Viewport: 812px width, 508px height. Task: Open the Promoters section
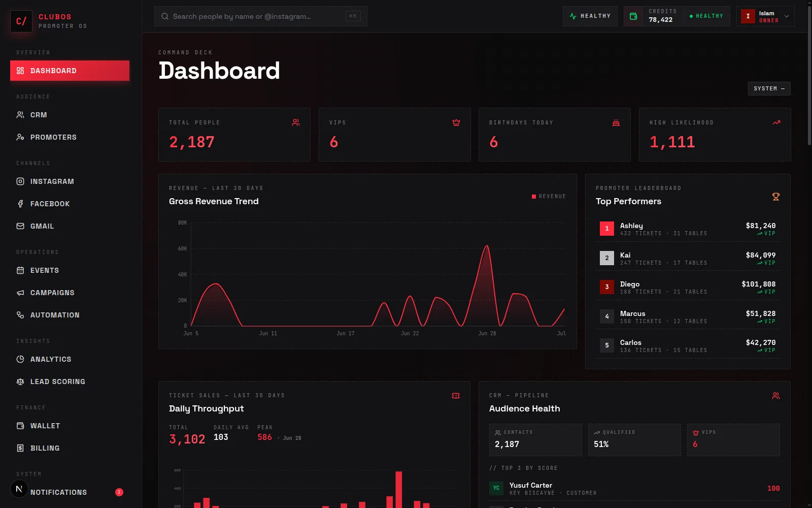tap(70, 137)
